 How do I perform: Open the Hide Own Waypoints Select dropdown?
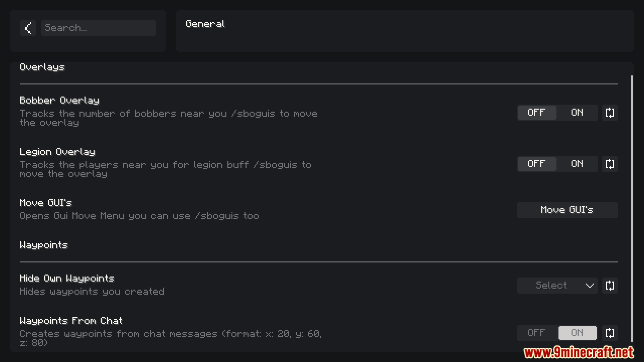coord(552,286)
